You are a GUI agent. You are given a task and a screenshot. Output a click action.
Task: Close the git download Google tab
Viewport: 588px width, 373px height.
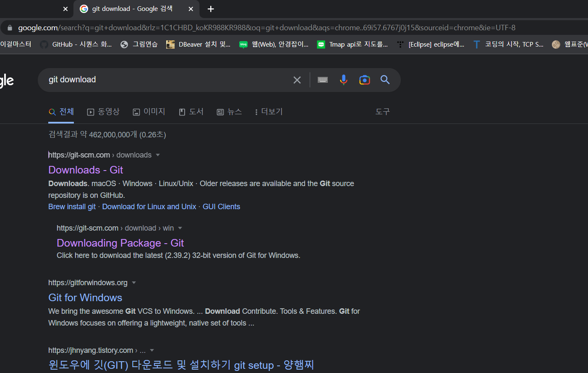click(x=191, y=9)
